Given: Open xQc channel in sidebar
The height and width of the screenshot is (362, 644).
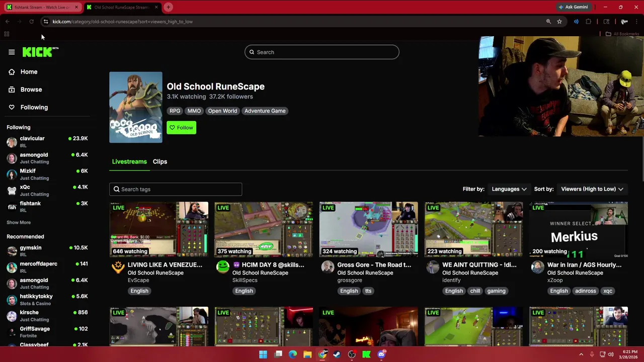Looking at the screenshot, I should [x=47, y=190].
